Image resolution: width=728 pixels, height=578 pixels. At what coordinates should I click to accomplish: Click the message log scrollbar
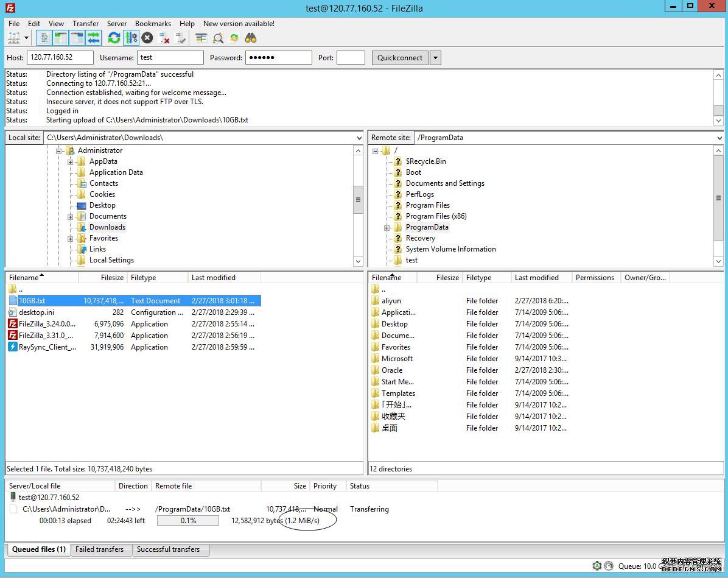[x=718, y=97]
